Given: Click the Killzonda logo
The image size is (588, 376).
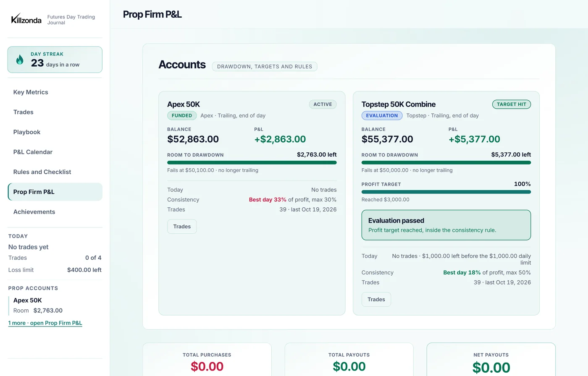Looking at the screenshot, I should (x=26, y=19).
